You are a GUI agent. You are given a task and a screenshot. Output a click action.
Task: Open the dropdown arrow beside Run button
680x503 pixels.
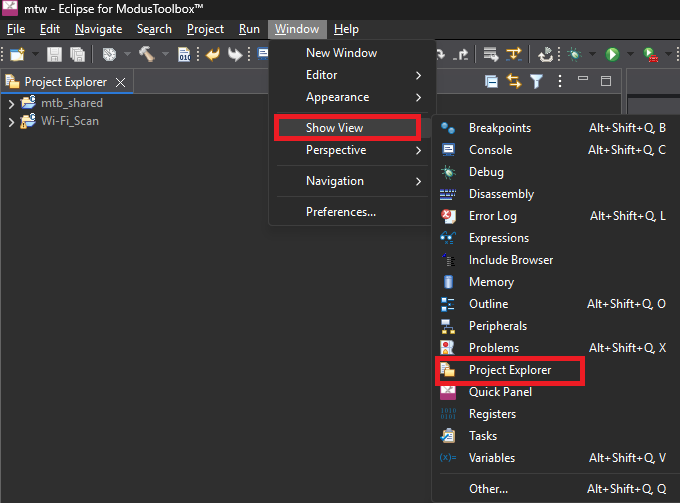pyautogui.click(x=629, y=54)
